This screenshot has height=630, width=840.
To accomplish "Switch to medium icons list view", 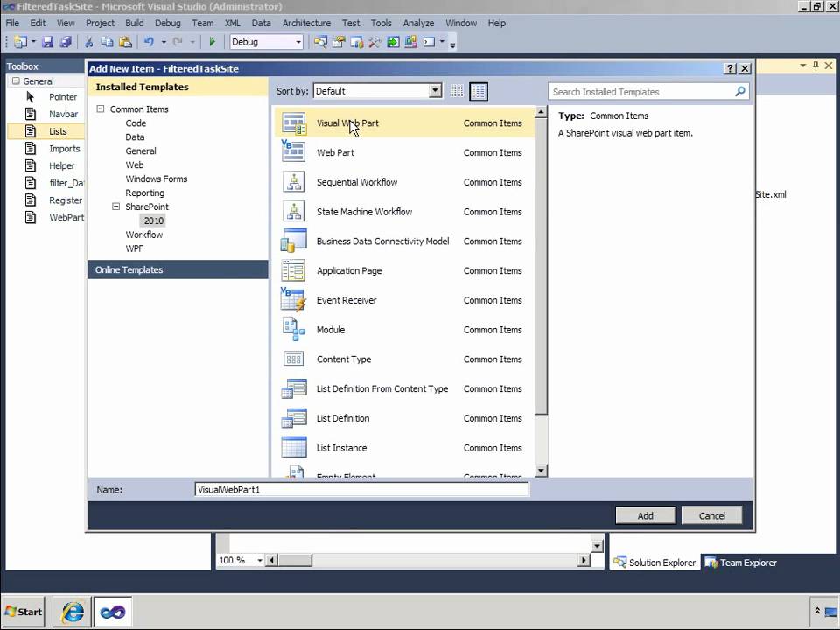I will tap(479, 91).
